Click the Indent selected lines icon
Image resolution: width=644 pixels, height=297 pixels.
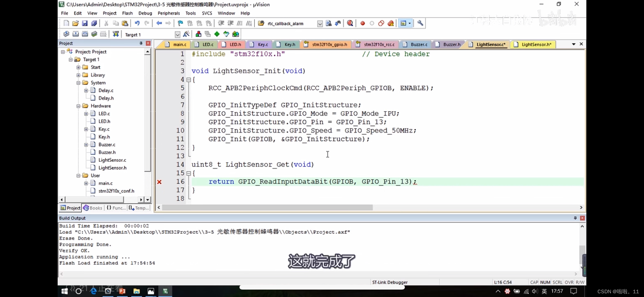point(221,23)
